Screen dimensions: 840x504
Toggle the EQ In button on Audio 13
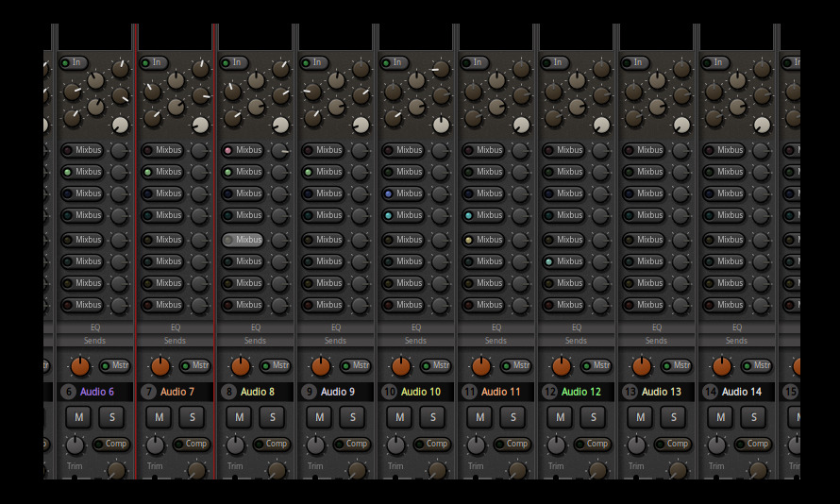pyautogui.click(x=635, y=62)
